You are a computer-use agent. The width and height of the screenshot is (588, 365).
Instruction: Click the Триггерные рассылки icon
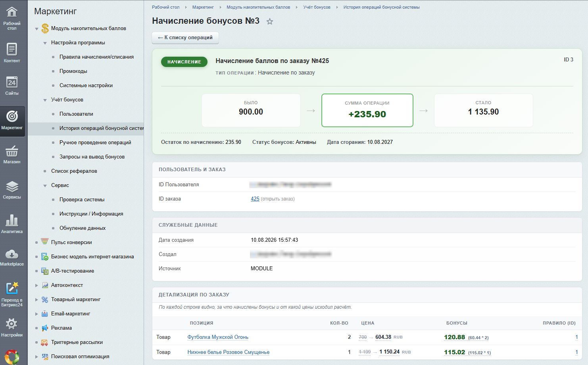click(x=45, y=342)
